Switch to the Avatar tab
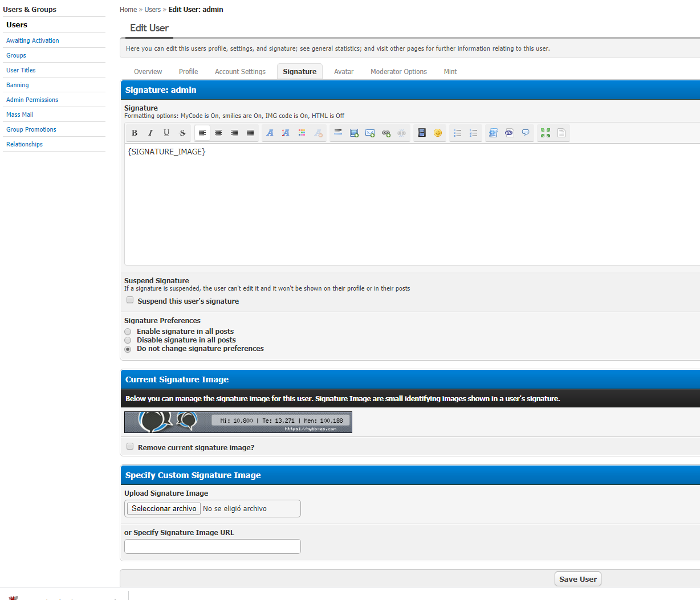 (x=344, y=72)
